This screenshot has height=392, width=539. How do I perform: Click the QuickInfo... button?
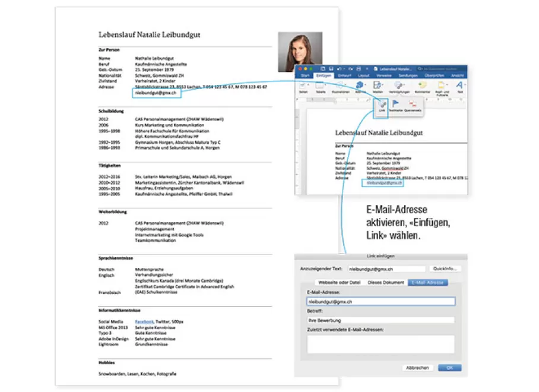(445, 268)
